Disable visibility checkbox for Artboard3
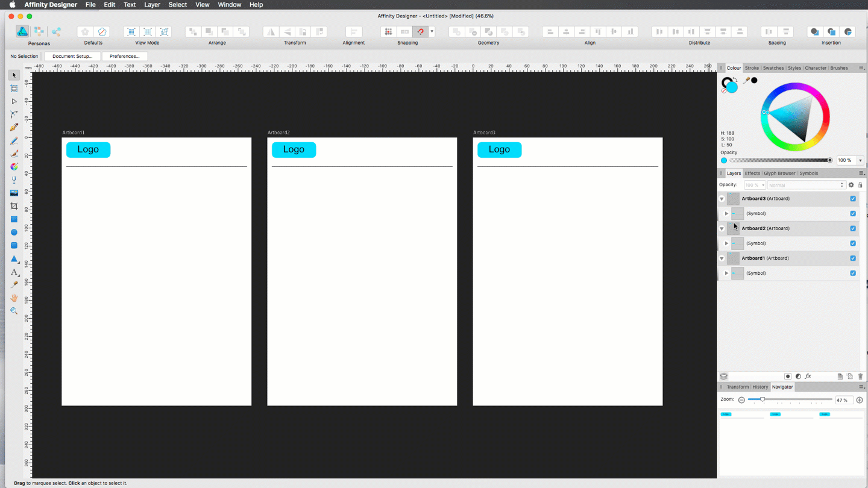Image resolution: width=868 pixels, height=488 pixels. coord(853,198)
